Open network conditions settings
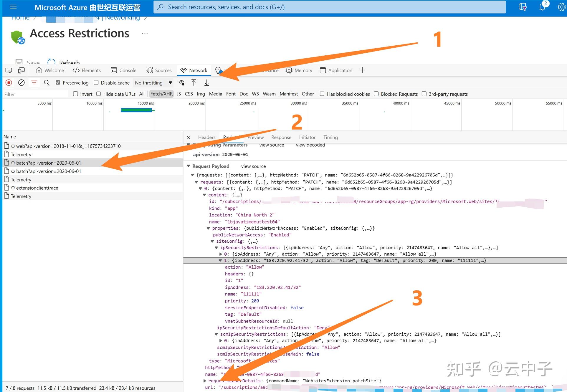Screen dimensions: 567x392 182,83
